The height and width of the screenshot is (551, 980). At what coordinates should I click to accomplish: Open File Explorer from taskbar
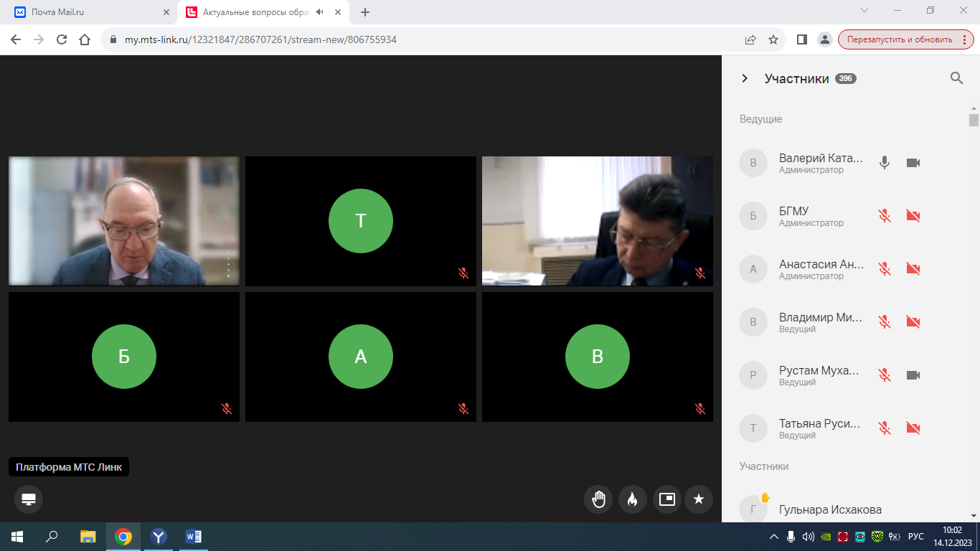point(88,537)
